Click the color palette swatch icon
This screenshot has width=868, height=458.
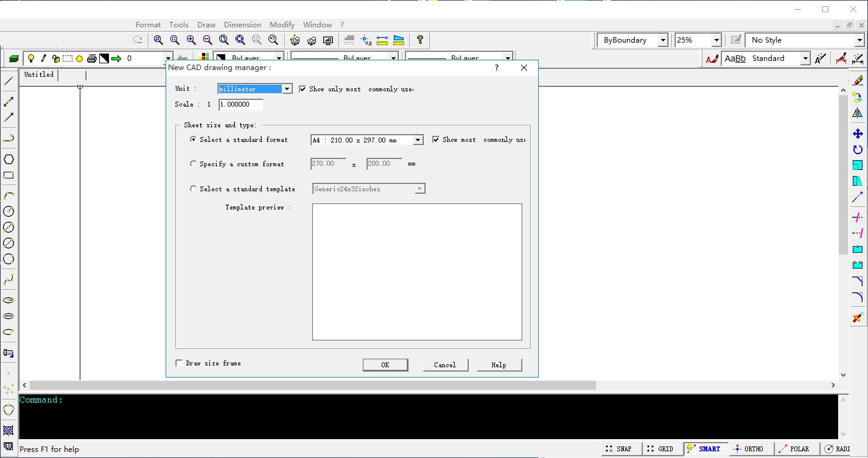tap(205, 58)
